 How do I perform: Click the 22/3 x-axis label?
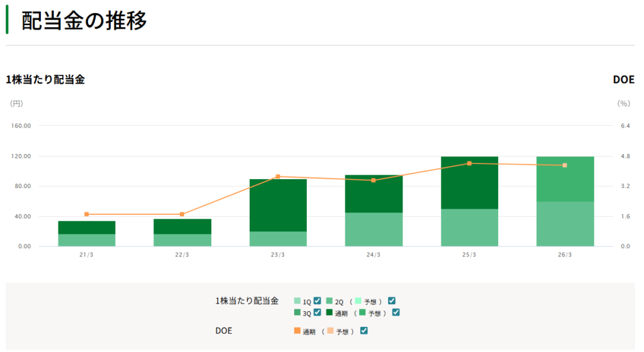click(182, 255)
